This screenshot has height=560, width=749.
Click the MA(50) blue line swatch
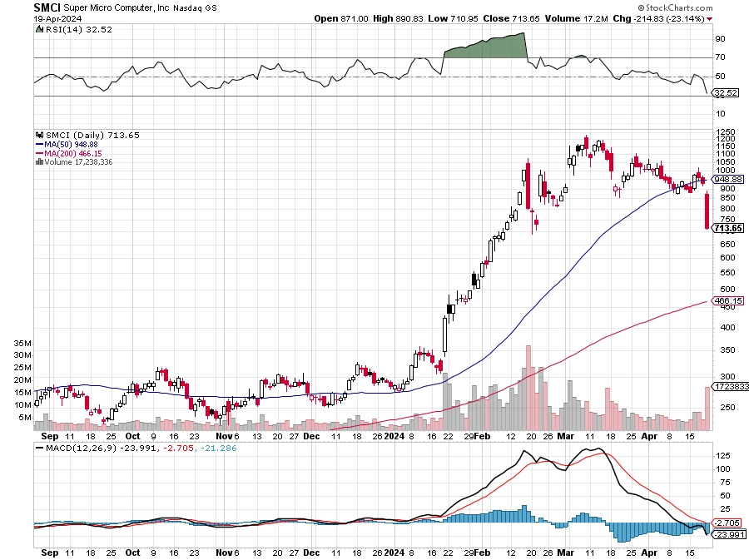pos(40,144)
